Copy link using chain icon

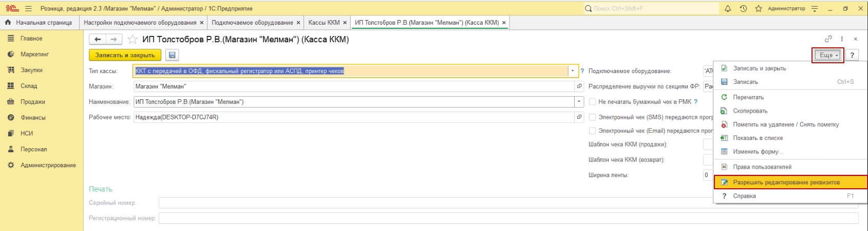point(828,39)
